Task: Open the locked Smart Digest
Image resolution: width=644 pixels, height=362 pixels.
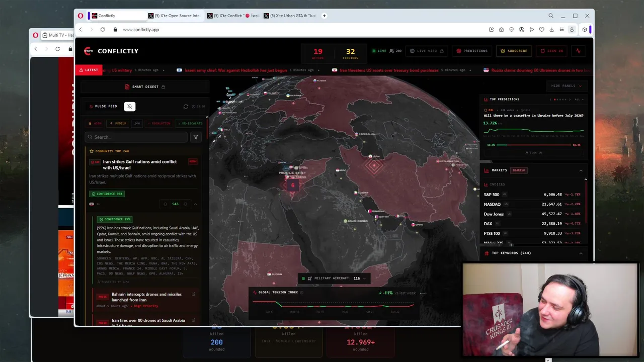Action: (x=145, y=86)
